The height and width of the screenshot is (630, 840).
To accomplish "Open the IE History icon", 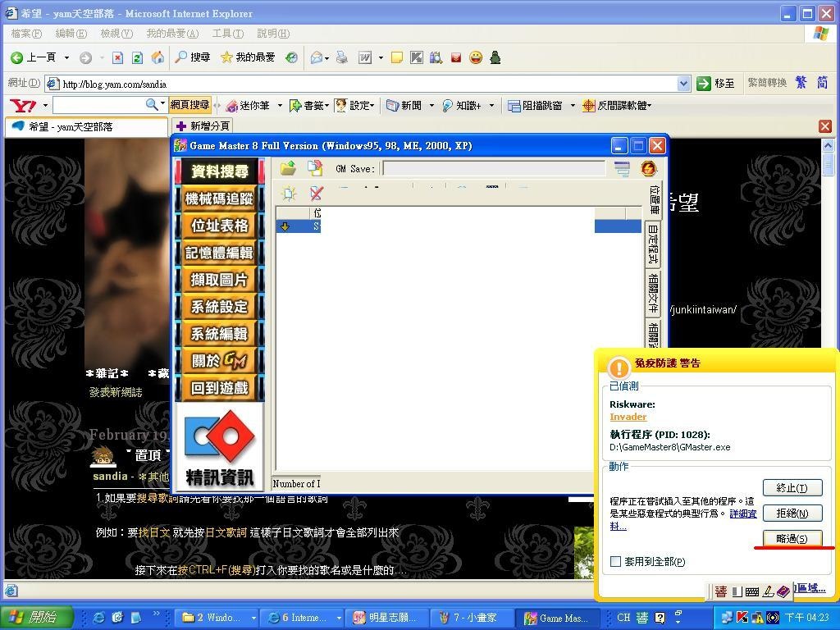I will tap(291, 57).
